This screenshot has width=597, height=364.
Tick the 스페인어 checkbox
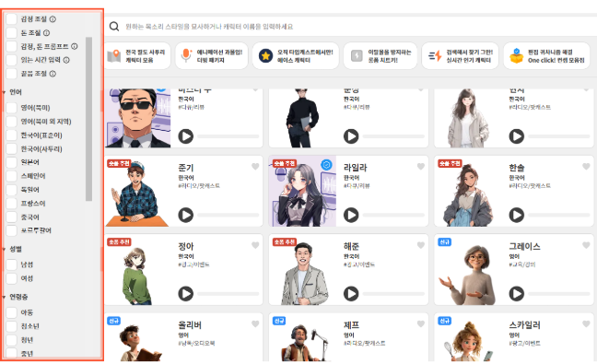(11, 176)
